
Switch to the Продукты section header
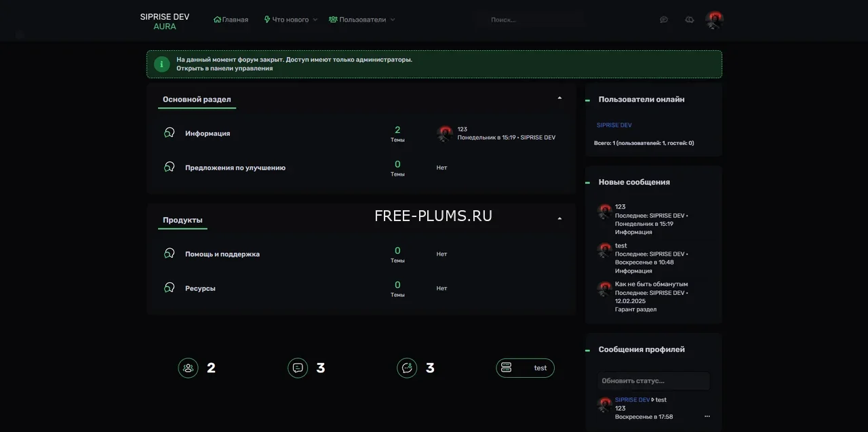(182, 220)
